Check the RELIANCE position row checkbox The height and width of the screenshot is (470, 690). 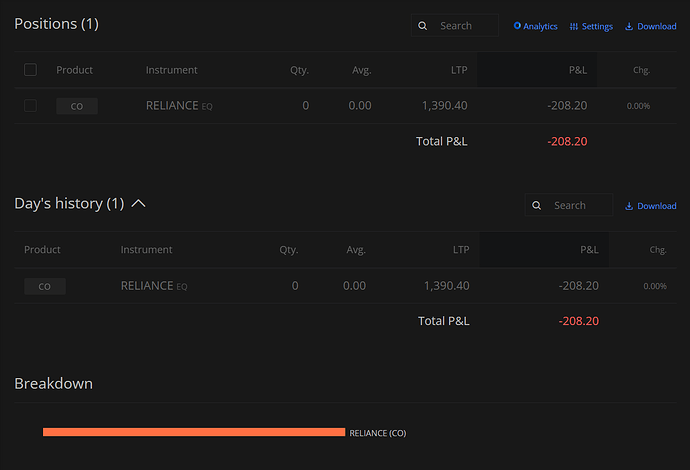click(x=30, y=106)
